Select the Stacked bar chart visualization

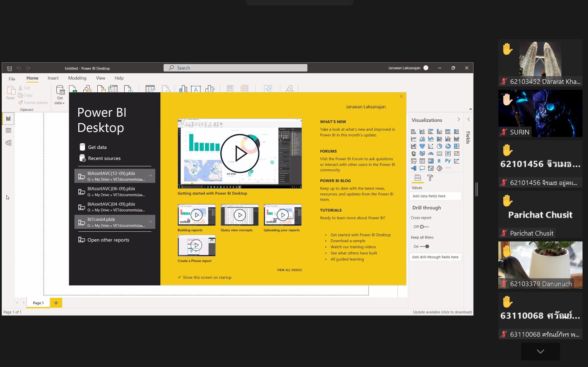pyautogui.click(x=414, y=132)
